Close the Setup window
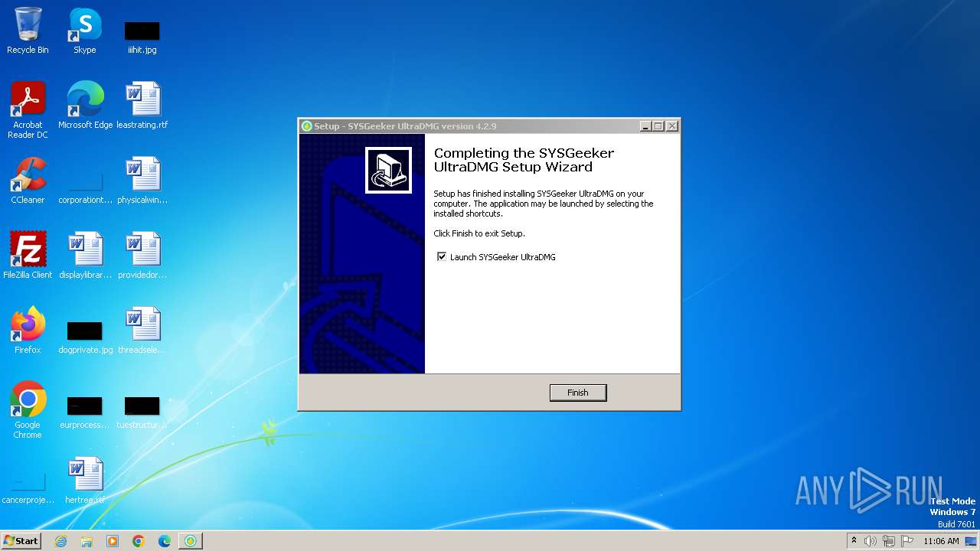The height and width of the screenshot is (551, 980). coord(672,126)
